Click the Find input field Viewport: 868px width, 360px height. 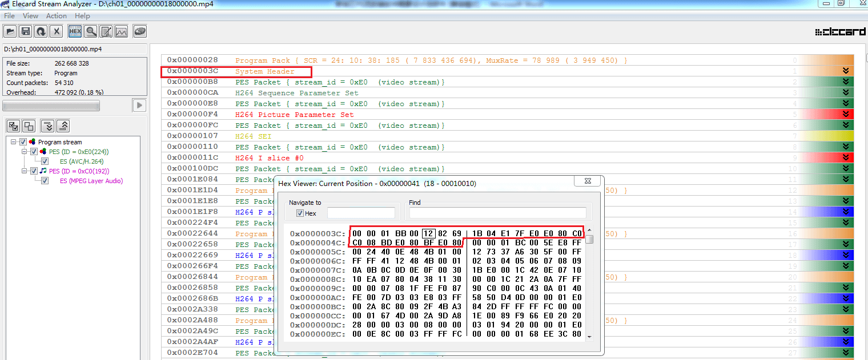[497, 213]
